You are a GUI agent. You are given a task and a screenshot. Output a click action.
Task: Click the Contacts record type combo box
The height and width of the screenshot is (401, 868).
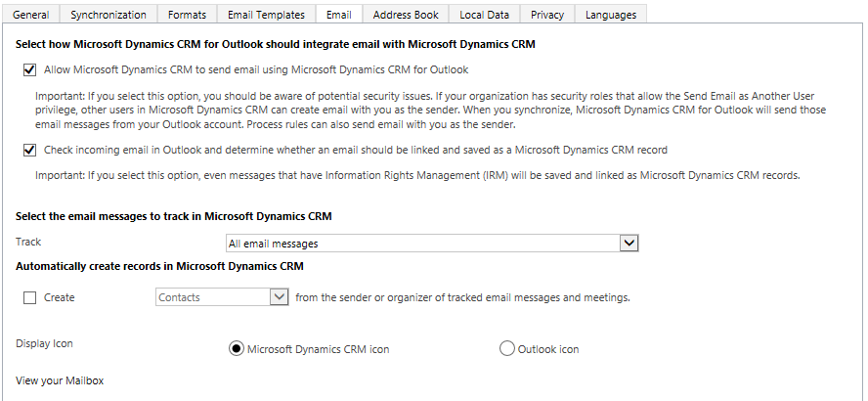click(x=211, y=297)
